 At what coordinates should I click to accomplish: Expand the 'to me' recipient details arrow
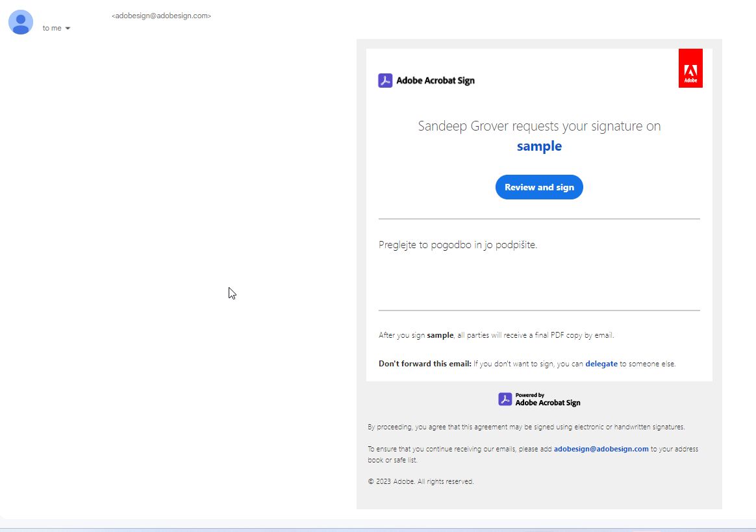pos(68,29)
